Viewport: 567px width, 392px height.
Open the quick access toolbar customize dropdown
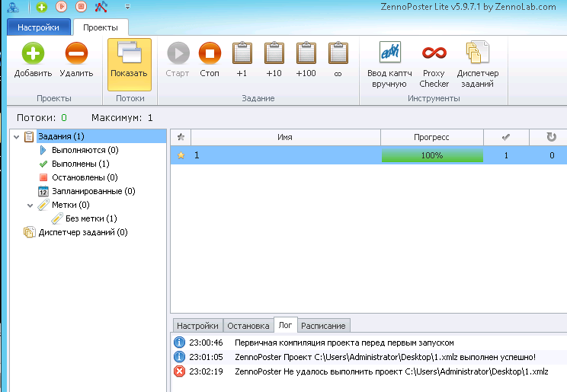point(127,7)
